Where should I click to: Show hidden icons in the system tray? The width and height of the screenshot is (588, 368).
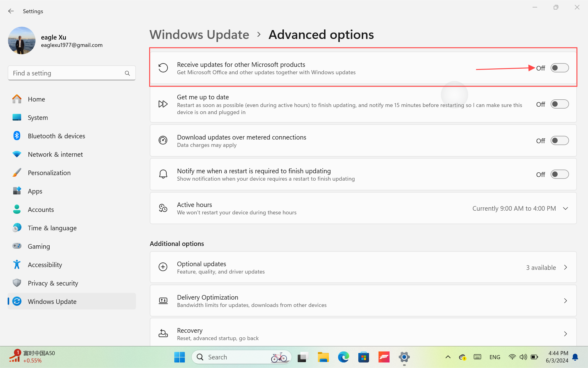coord(448,357)
